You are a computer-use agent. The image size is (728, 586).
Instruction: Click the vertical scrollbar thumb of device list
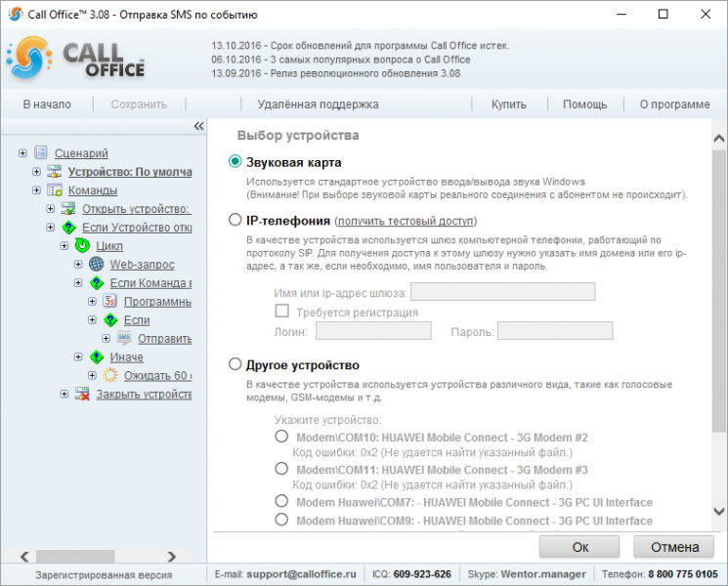[718, 291]
